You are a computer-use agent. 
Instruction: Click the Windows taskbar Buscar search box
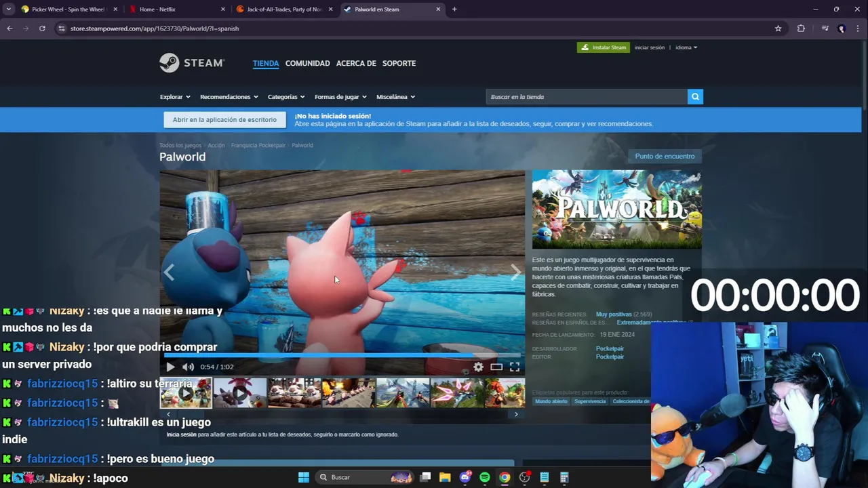365,477
